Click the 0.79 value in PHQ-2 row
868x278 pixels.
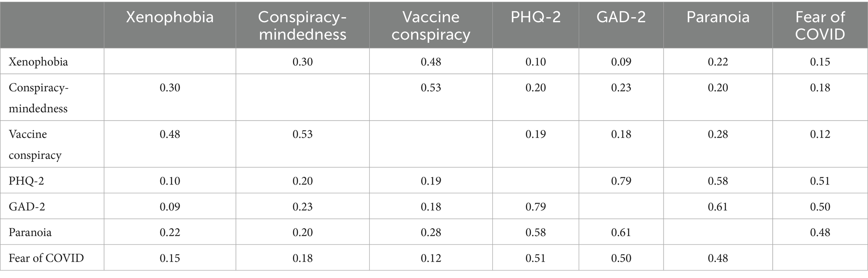point(621,181)
